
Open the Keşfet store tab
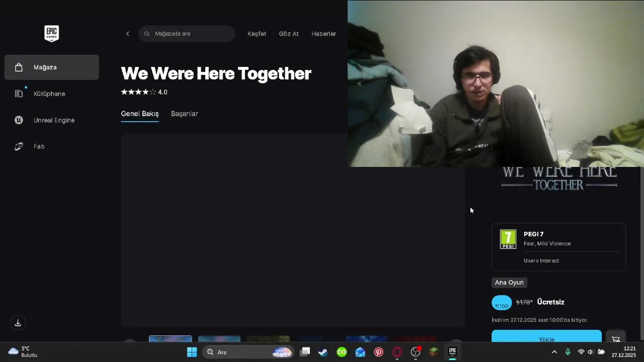point(257,34)
